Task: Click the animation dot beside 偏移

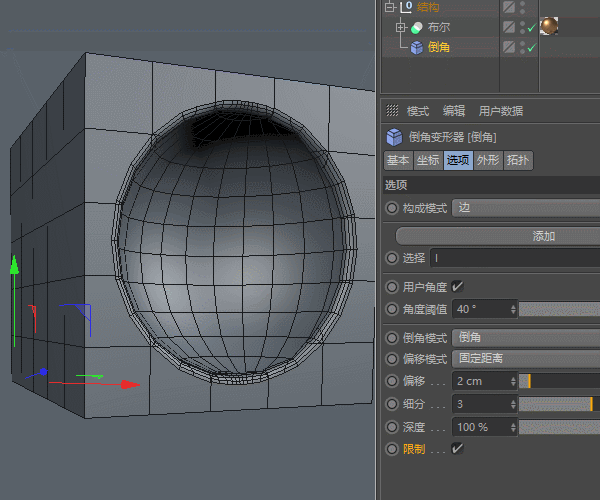Action: pos(392,381)
